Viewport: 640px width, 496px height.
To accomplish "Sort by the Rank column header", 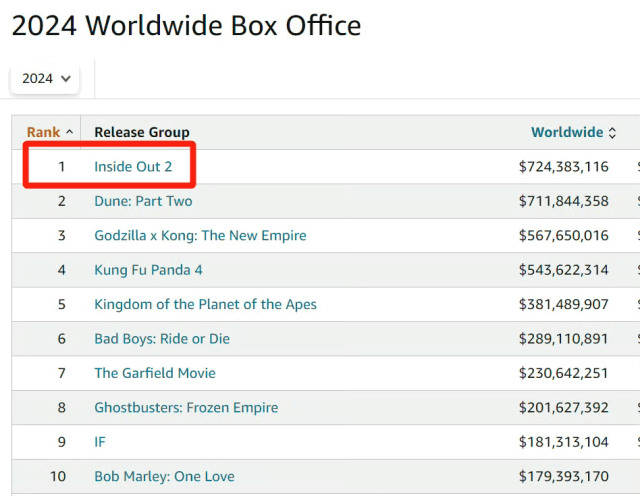I will [50, 132].
